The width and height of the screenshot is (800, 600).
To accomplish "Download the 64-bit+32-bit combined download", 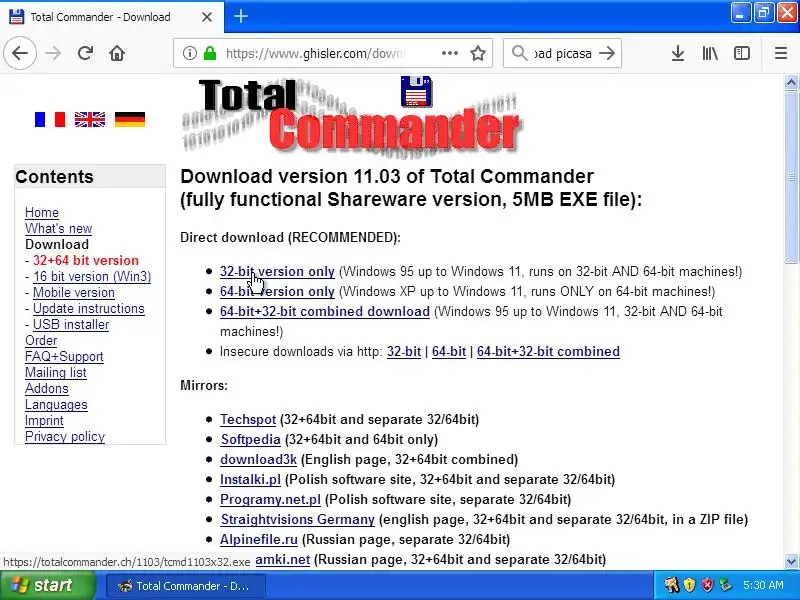I will [x=325, y=311].
